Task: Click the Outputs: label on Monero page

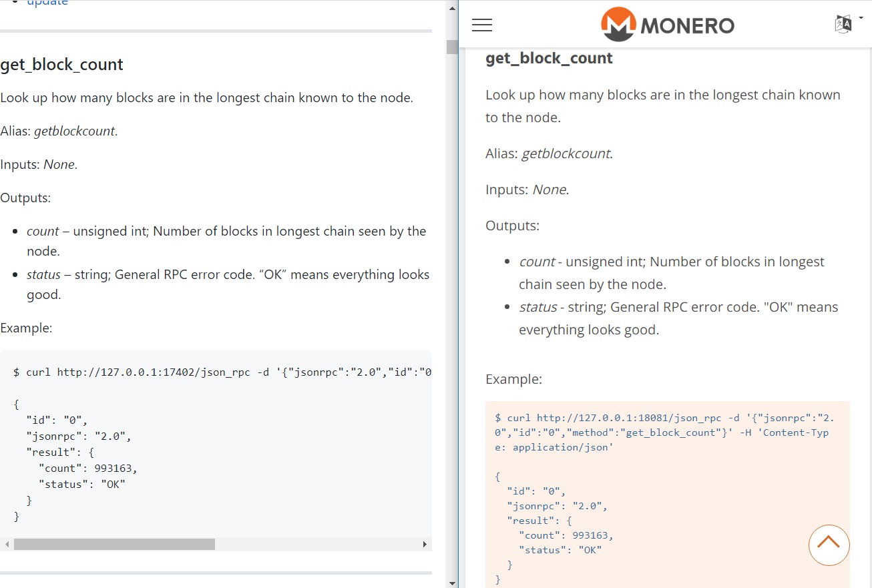Action: pyautogui.click(x=512, y=226)
